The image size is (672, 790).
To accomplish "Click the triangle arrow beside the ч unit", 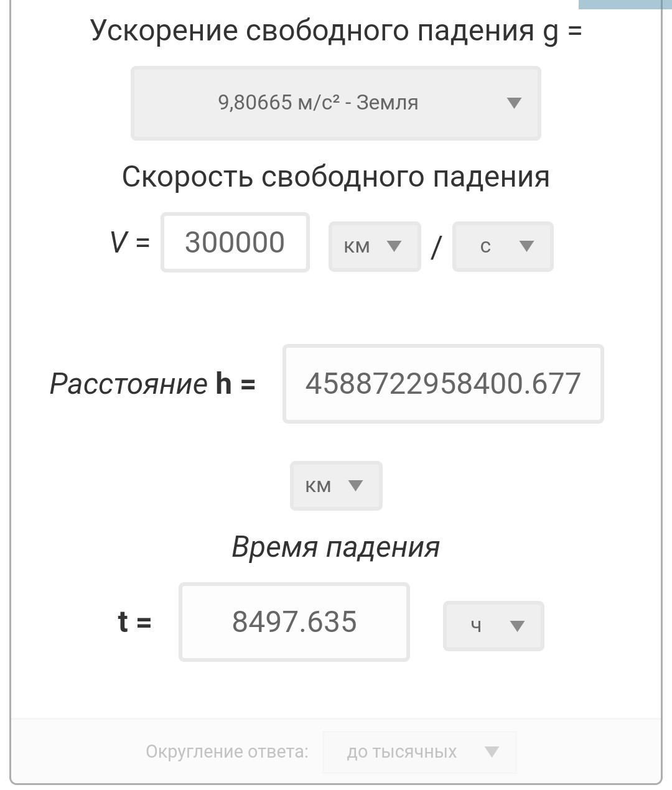I will [x=517, y=626].
